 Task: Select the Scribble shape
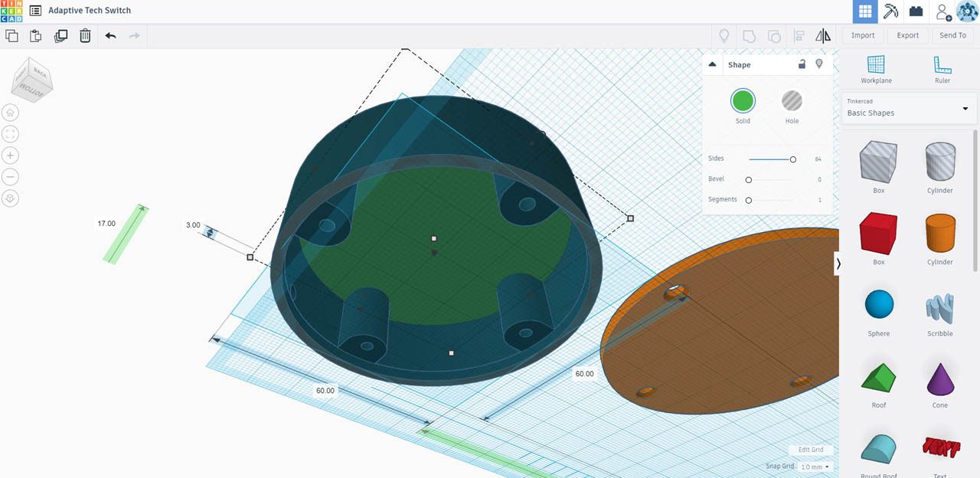point(939,308)
